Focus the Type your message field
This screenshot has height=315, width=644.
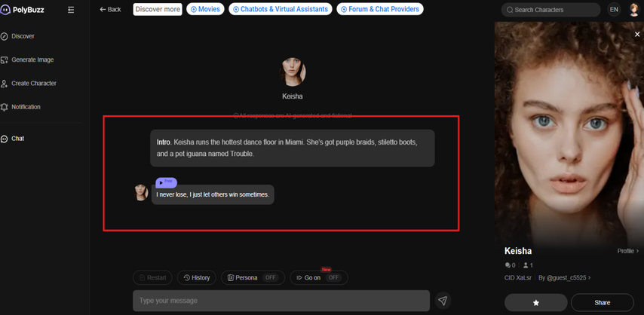281,301
